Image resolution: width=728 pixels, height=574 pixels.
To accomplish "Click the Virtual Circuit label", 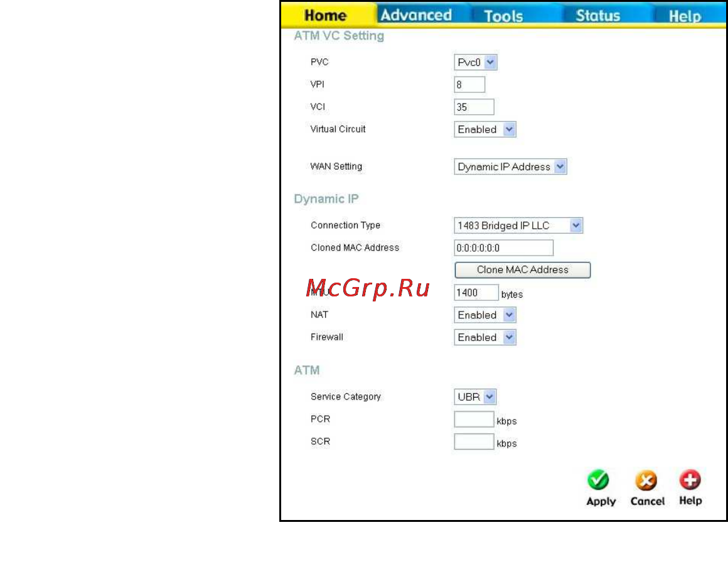I will [x=338, y=129].
